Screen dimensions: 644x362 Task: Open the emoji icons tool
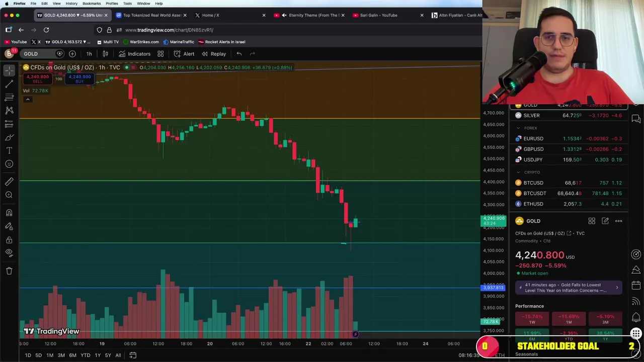coord(9,163)
